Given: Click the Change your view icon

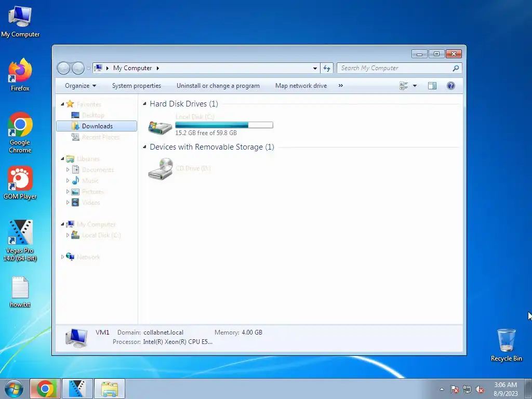Looking at the screenshot, I should pos(404,86).
